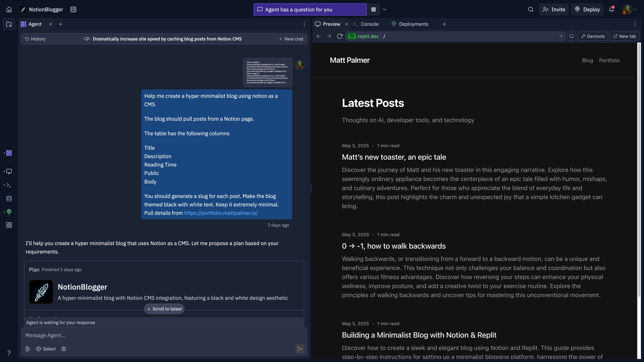The width and height of the screenshot is (644, 362).
Task: Open the preview in a New tab
Action: tap(625, 36)
